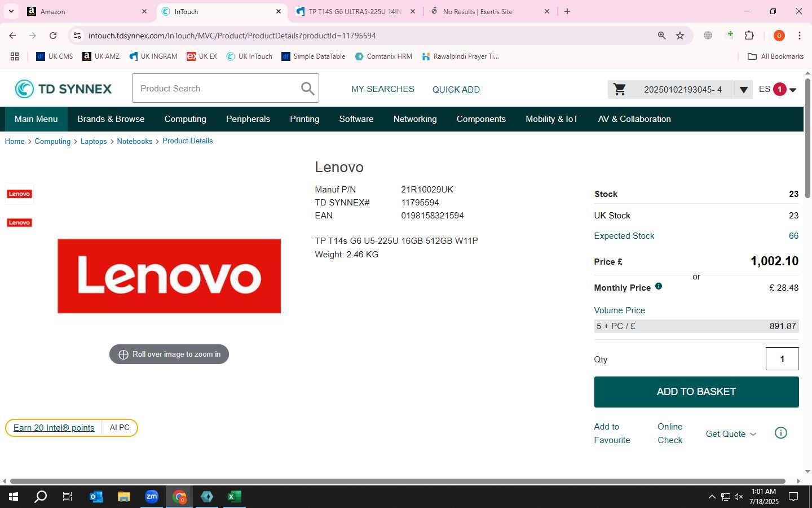Open Mobility & IoT menu
Screen dimensions: 812x508
(551, 119)
